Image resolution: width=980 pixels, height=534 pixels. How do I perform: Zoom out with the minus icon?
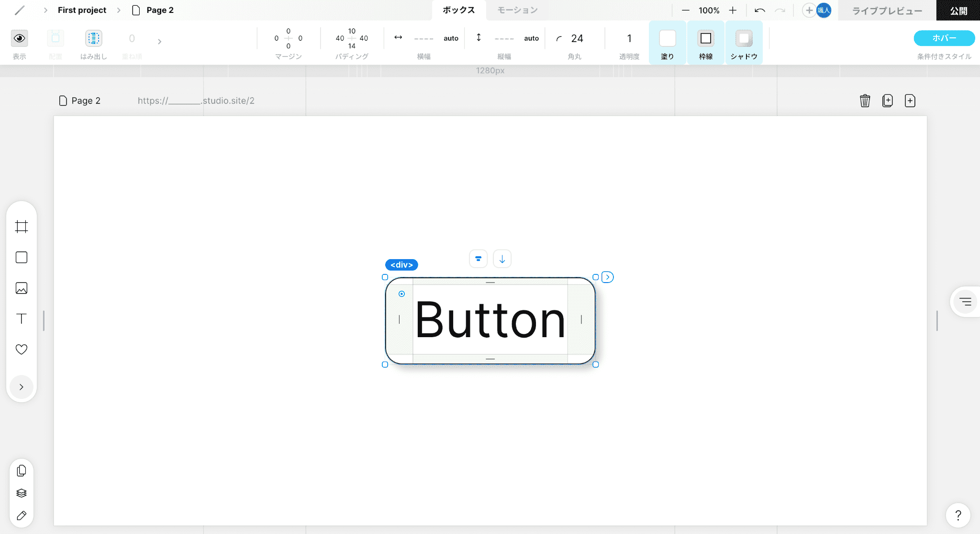686,10
